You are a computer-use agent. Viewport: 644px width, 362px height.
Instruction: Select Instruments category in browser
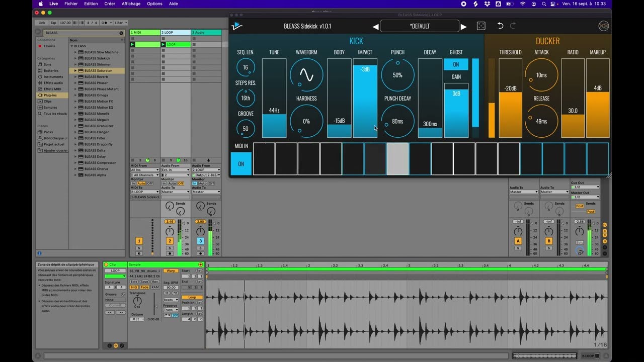(53, 77)
